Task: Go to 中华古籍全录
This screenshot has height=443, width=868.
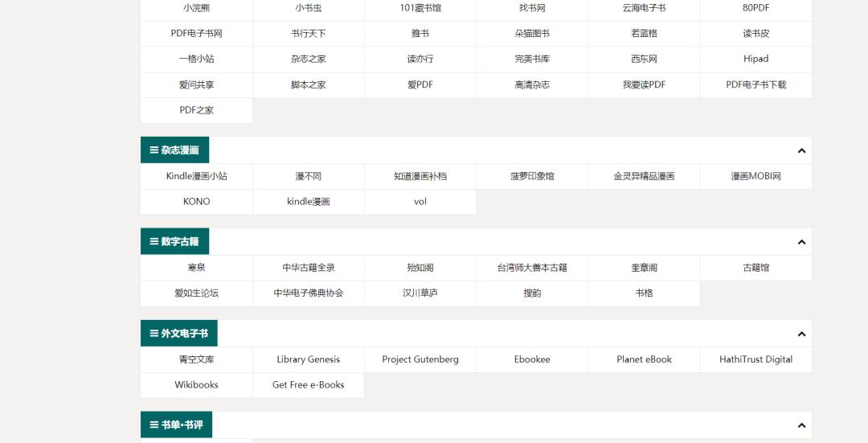Action: pos(309,268)
